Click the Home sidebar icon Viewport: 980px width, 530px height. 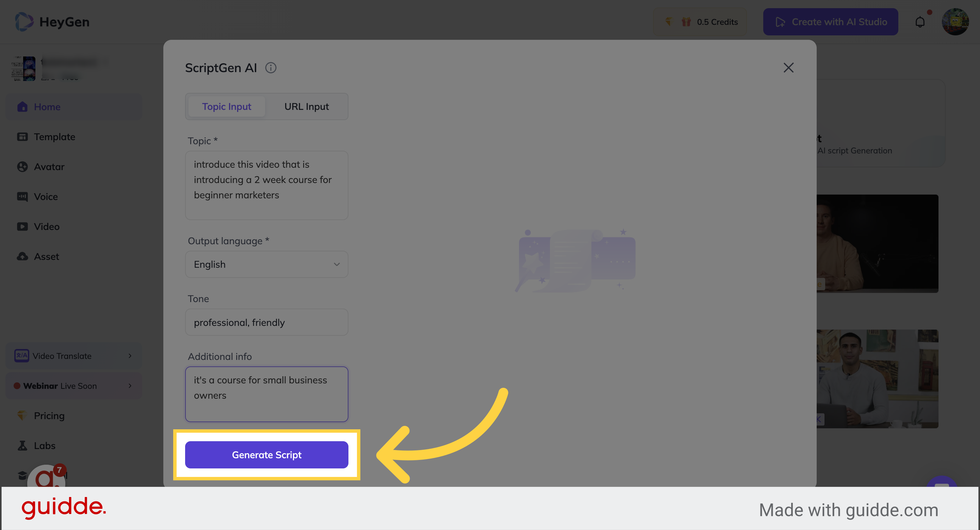coord(22,107)
